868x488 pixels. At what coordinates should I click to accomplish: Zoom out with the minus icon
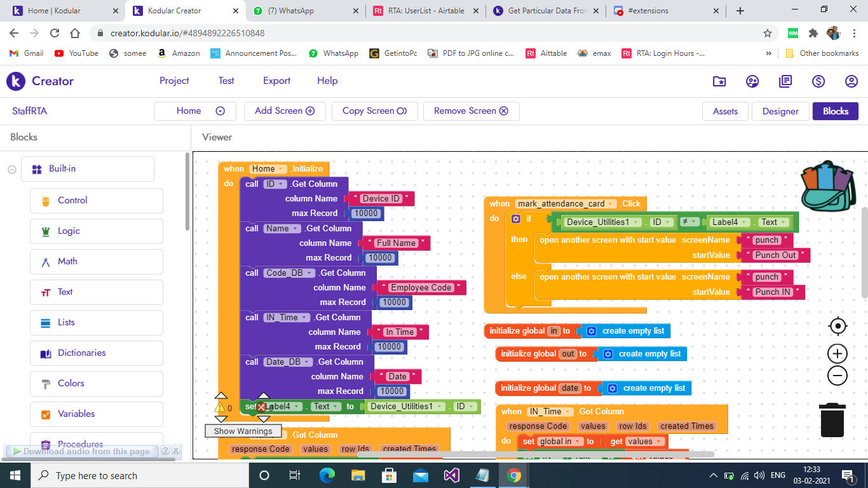click(x=837, y=376)
